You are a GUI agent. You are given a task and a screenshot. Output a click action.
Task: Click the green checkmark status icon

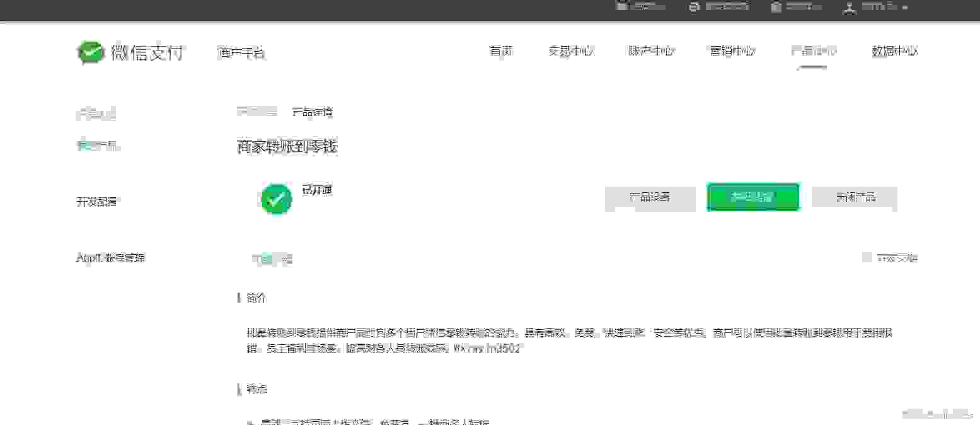276,199
